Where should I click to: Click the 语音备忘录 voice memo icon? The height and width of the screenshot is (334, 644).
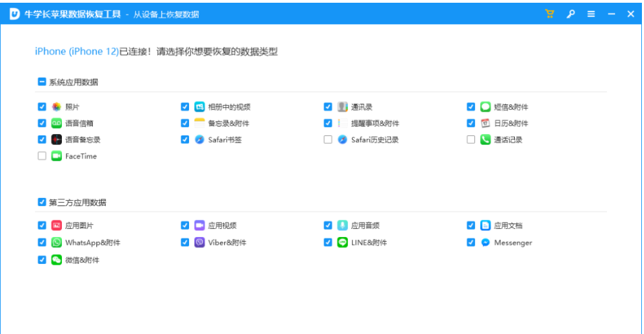coord(56,140)
